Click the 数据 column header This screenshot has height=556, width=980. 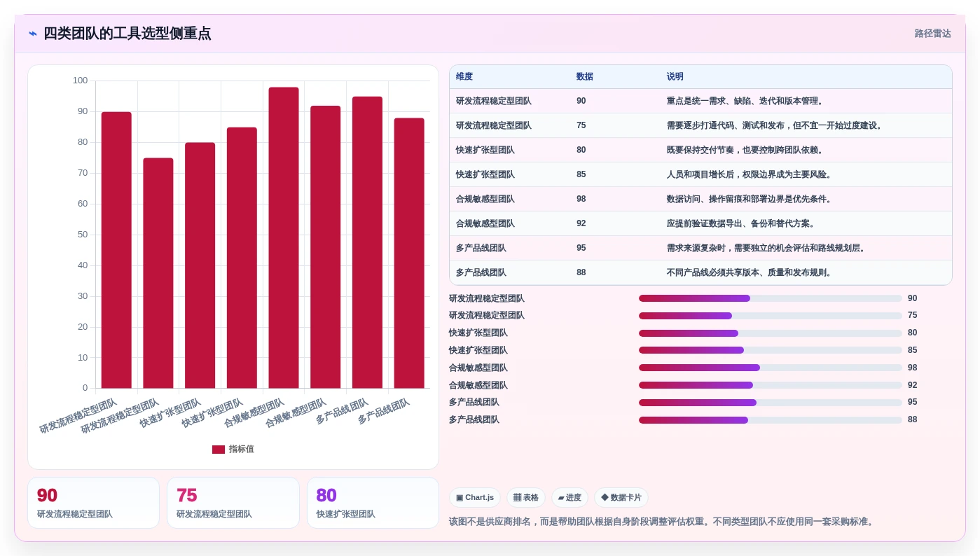pos(585,76)
